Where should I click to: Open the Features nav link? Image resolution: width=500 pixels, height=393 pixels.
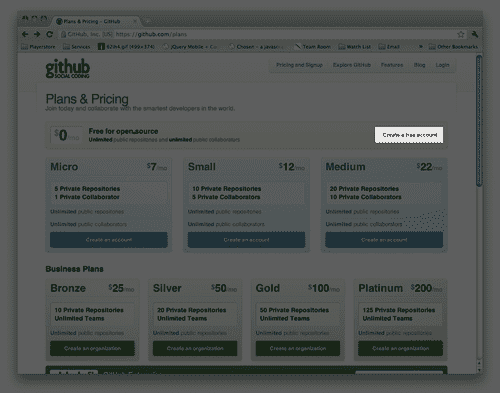pyautogui.click(x=392, y=65)
